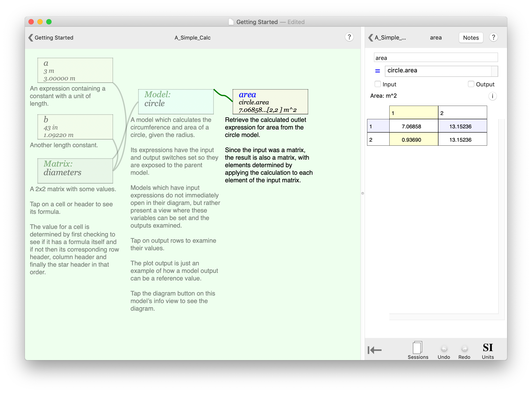The width and height of the screenshot is (532, 393).
Task: Select row 1 cell 13.15236
Action: [x=462, y=126]
